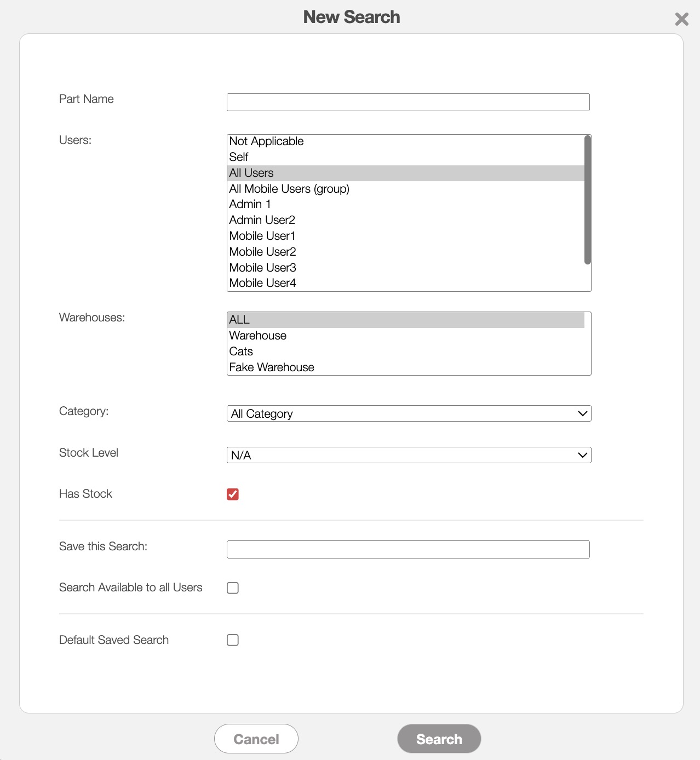Expand the Stock Level dropdown
Image resolution: width=700 pixels, height=760 pixels.
point(409,456)
